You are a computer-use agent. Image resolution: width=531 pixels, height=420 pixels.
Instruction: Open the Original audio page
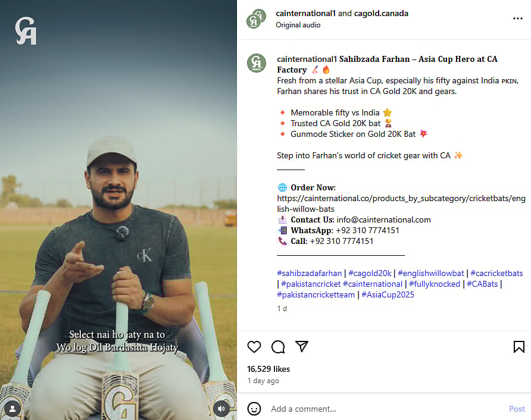point(298,25)
